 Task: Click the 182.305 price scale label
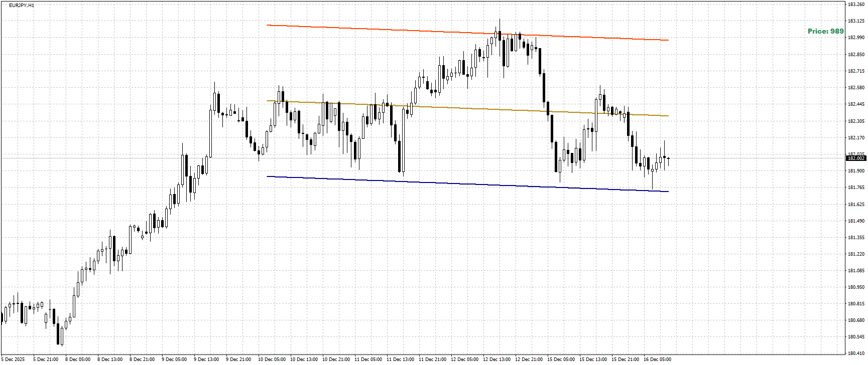856,121
